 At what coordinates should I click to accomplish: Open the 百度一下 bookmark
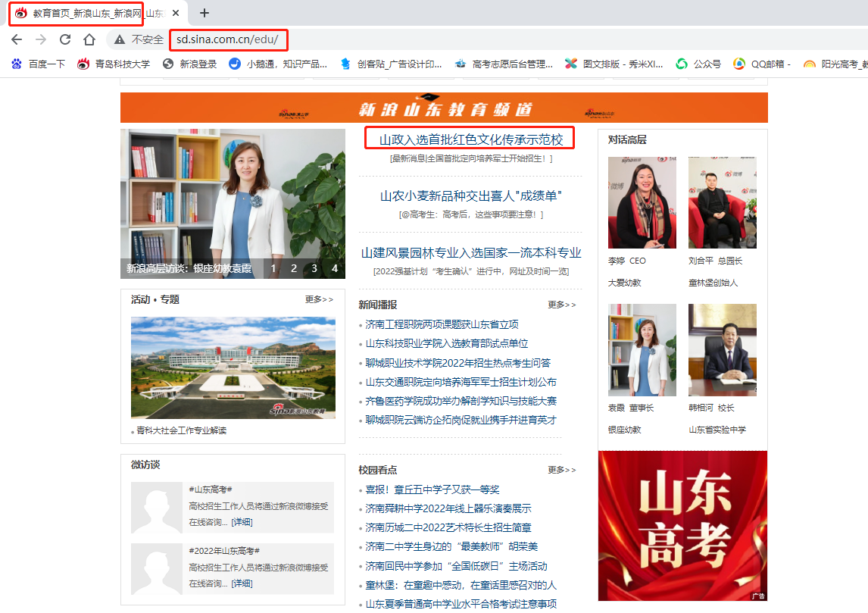coord(38,64)
